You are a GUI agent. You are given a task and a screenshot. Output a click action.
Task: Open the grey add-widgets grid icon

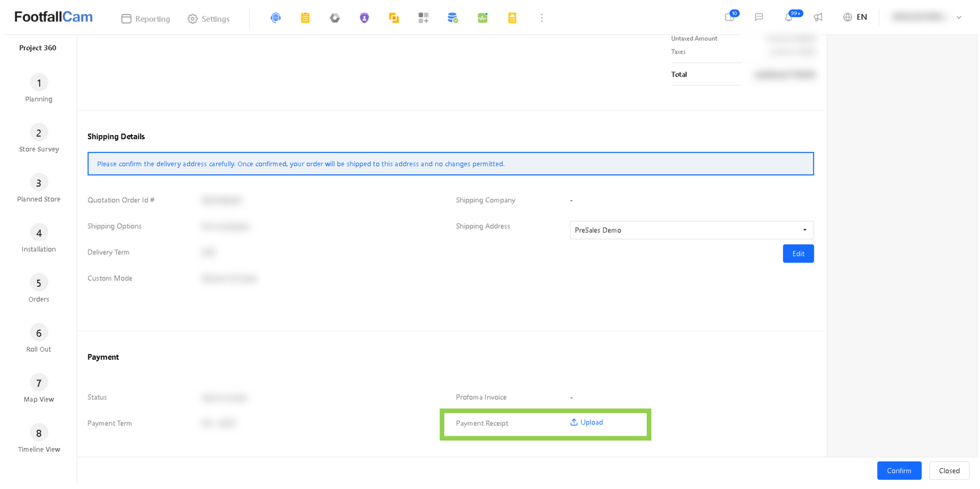[x=423, y=18]
